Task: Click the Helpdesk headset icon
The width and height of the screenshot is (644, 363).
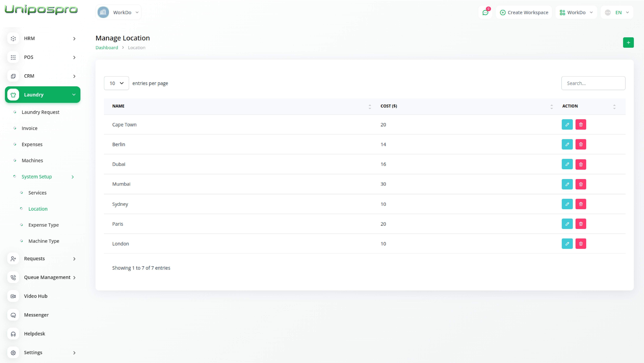Action: pyautogui.click(x=13, y=334)
